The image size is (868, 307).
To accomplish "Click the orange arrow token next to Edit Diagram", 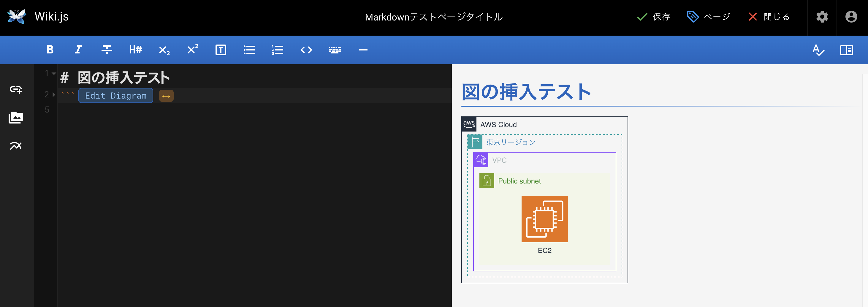I will tap(166, 95).
